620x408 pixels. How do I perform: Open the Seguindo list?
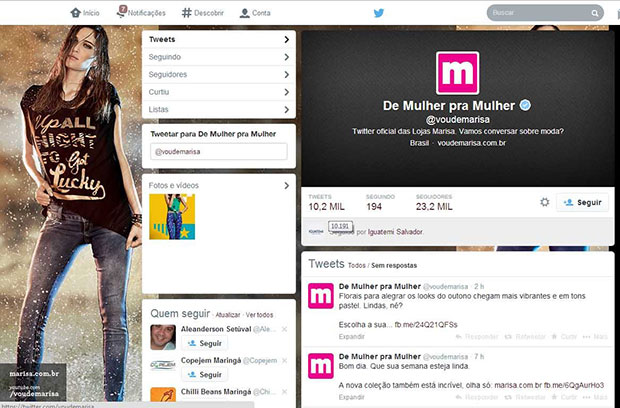point(219,57)
